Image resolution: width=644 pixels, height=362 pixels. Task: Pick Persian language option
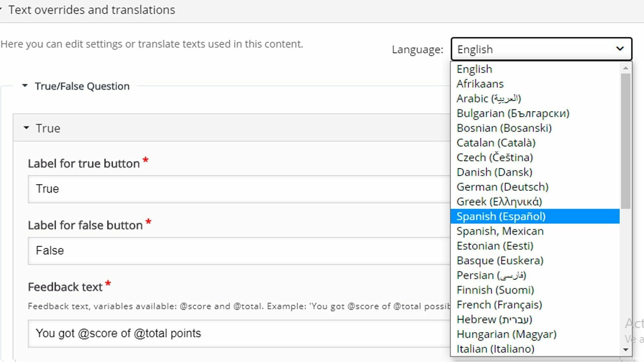click(x=535, y=275)
